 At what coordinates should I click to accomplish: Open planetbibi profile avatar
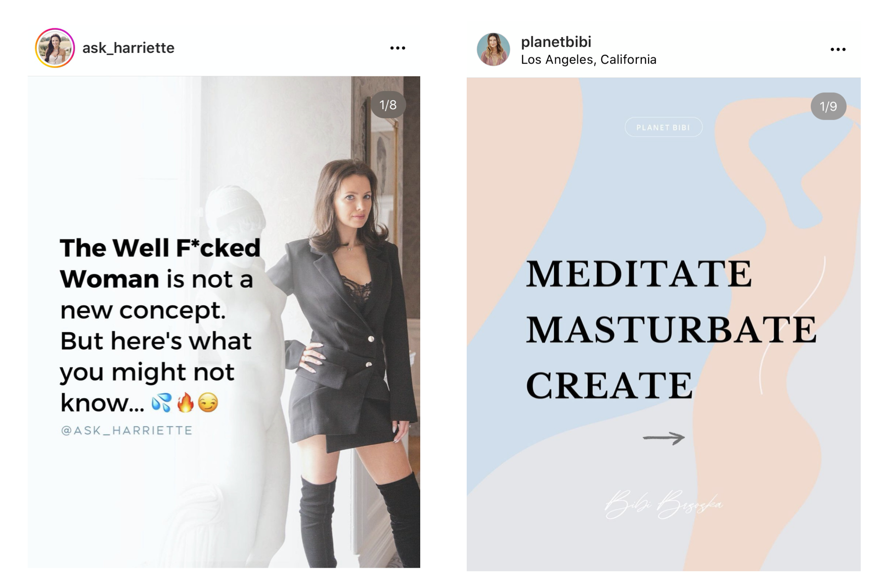click(493, 49)
